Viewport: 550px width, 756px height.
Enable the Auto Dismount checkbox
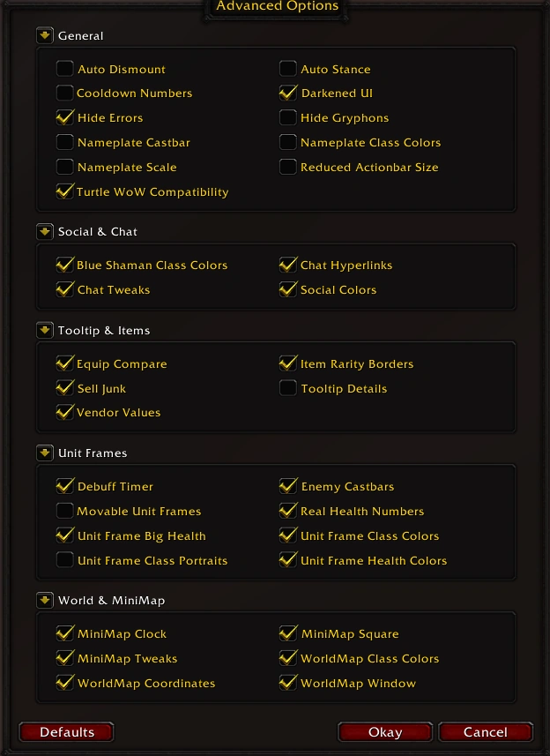[x=65, y=69]
